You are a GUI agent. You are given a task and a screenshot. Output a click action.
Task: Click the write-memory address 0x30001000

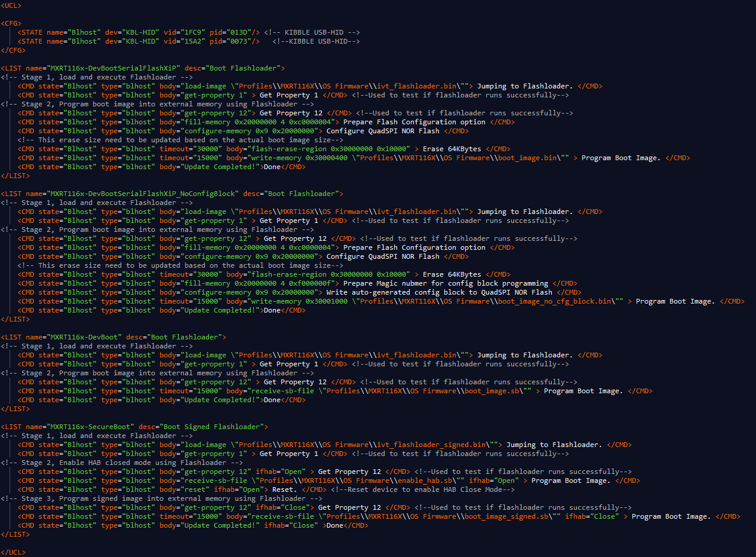[x=327, y=301]
